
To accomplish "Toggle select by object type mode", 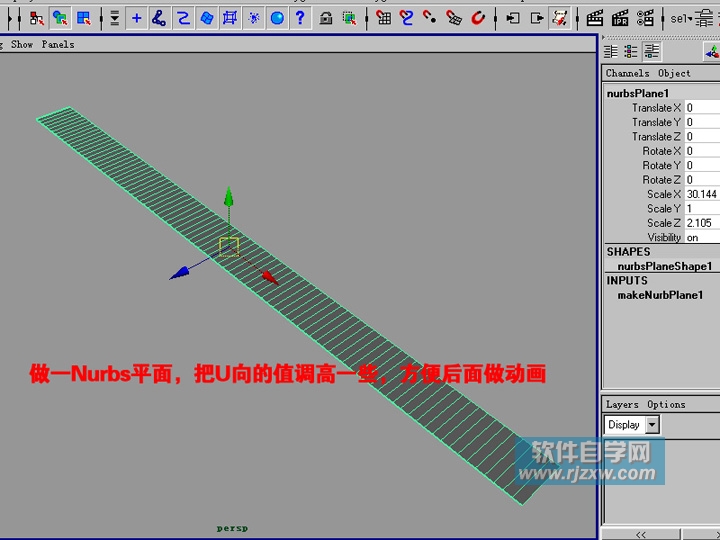I will coord(60,18).
